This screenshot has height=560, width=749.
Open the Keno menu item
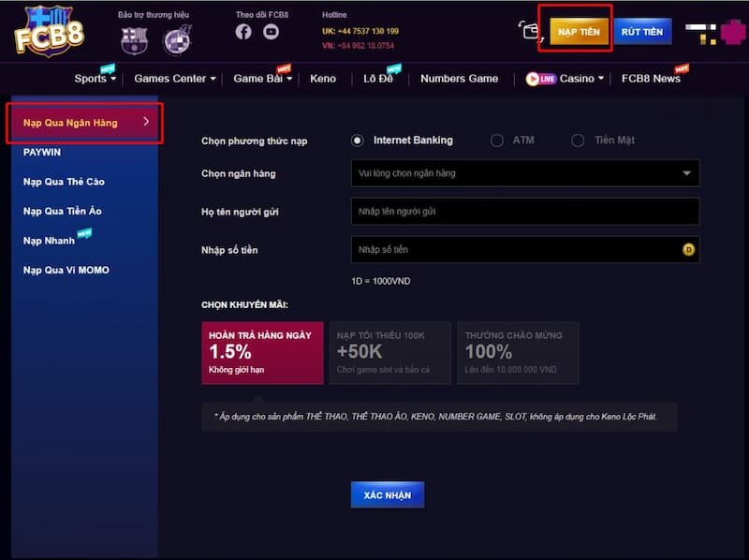click(323, 79)
